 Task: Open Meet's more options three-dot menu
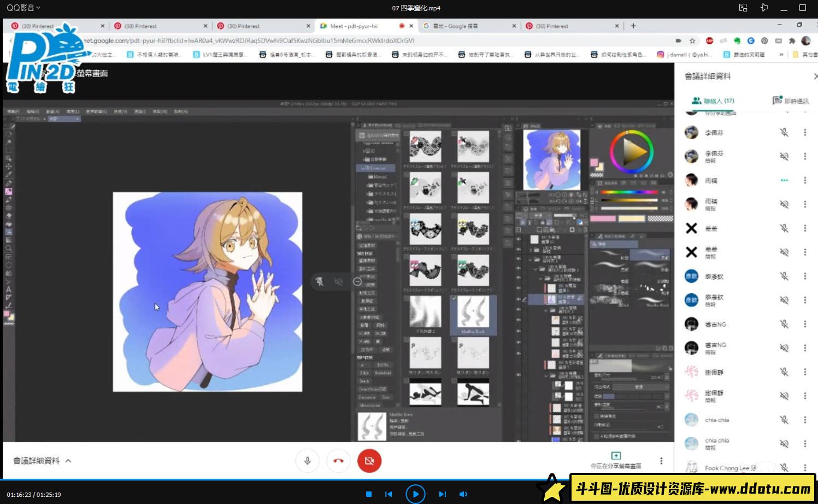pos(661,461)
